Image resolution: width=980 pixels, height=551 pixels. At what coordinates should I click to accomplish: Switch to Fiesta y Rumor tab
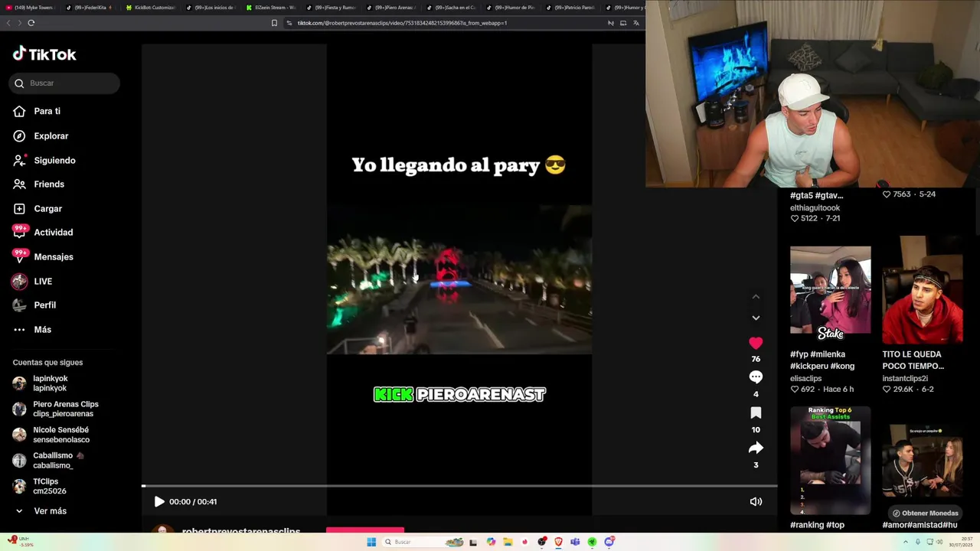pos(331,8)
